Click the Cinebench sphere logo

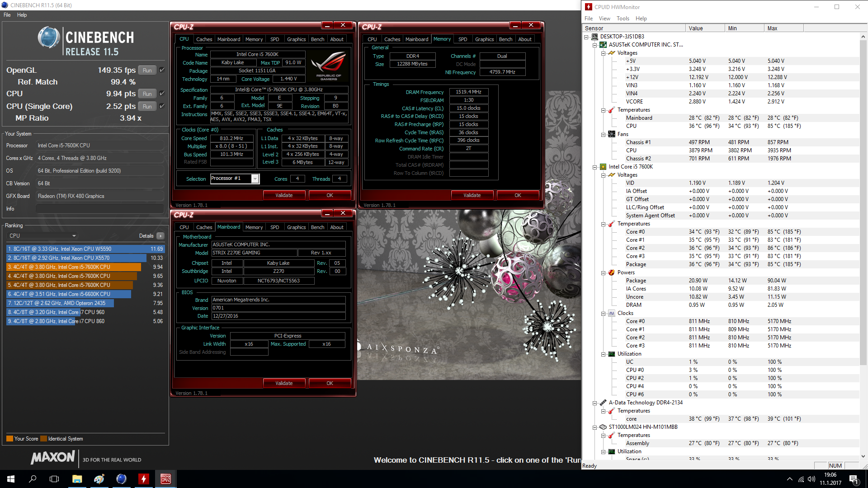48,38
